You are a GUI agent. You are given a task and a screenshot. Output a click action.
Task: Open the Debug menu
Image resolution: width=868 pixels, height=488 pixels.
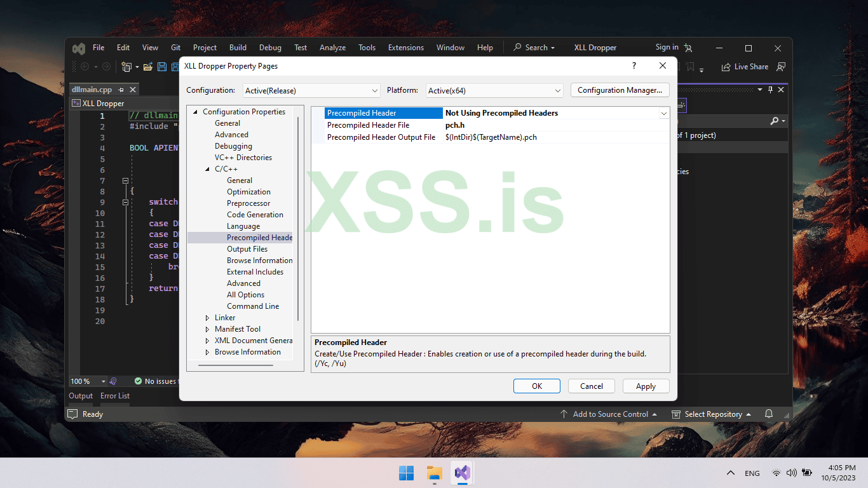(x=270, y=48)
